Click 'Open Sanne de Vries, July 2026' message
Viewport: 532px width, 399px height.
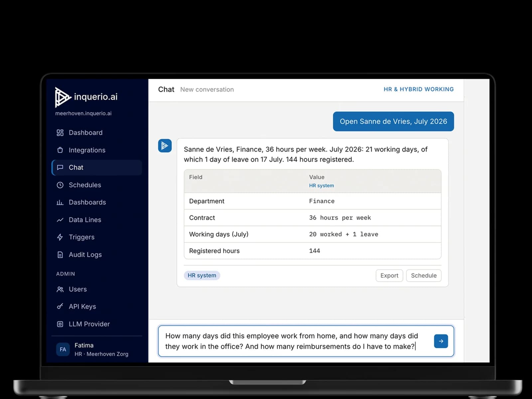click(x=393, y=121)
